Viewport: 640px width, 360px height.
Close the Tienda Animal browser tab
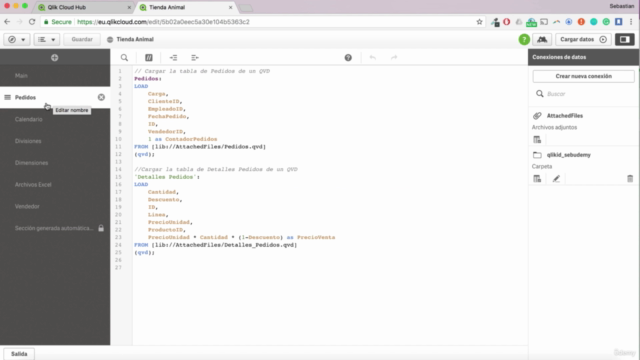pos(231,7)
